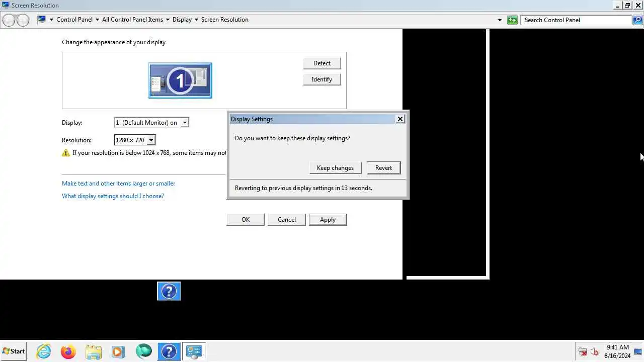This screenshot has width=644, height=362.
Task: Click 'Change the appearance of your display' heading
Action: [114, 42]
